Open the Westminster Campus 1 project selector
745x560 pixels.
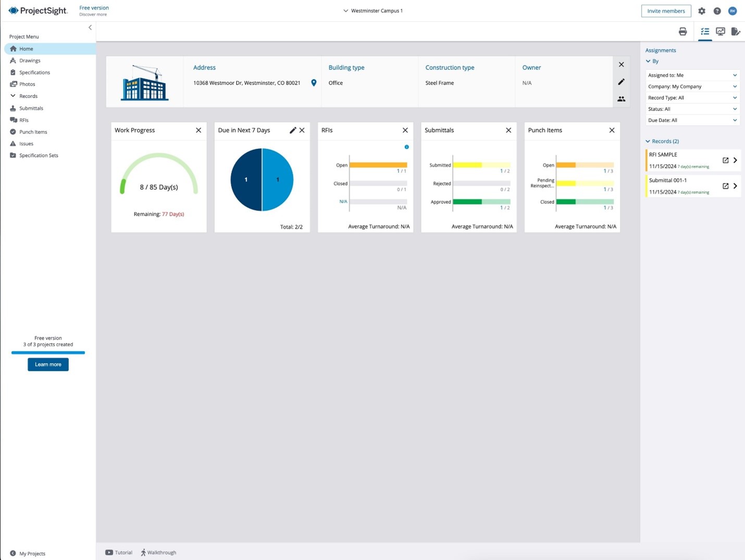point(372,10)
